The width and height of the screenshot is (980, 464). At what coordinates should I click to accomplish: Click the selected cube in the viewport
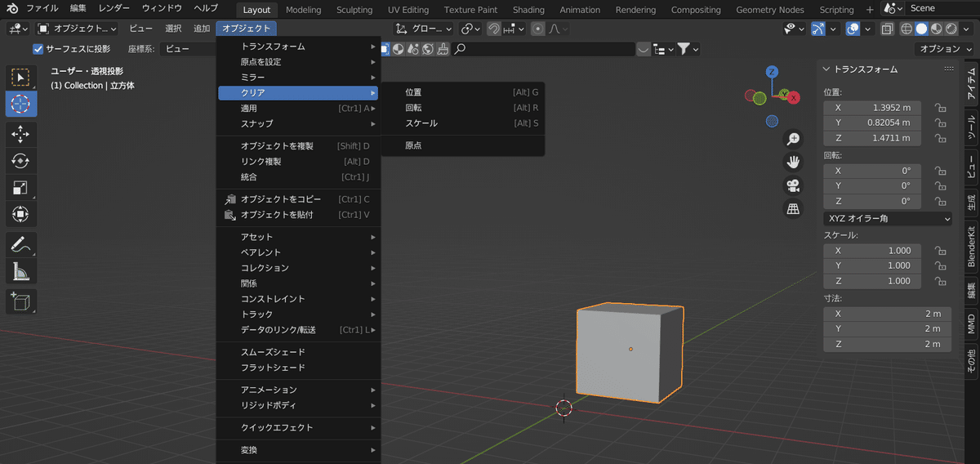[x=630, y=353]
